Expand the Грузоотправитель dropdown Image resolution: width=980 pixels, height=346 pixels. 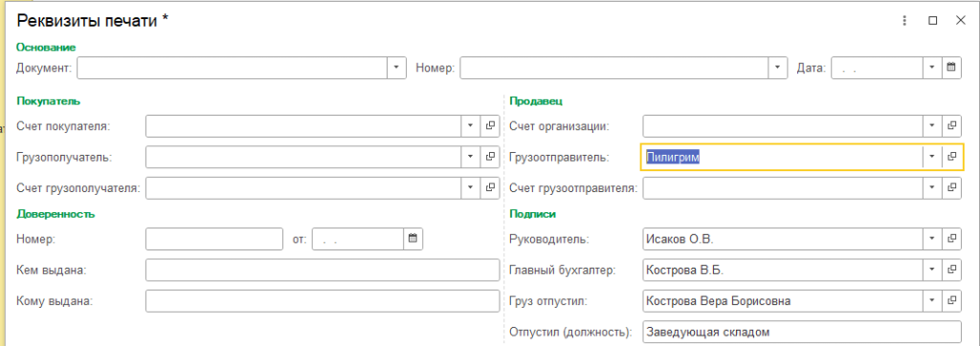pyautogui.click(x=932, y=157)
